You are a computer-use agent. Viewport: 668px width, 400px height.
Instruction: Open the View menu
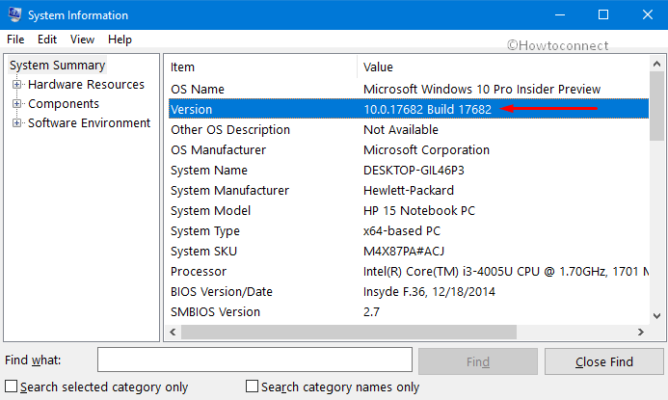[82, 40]
